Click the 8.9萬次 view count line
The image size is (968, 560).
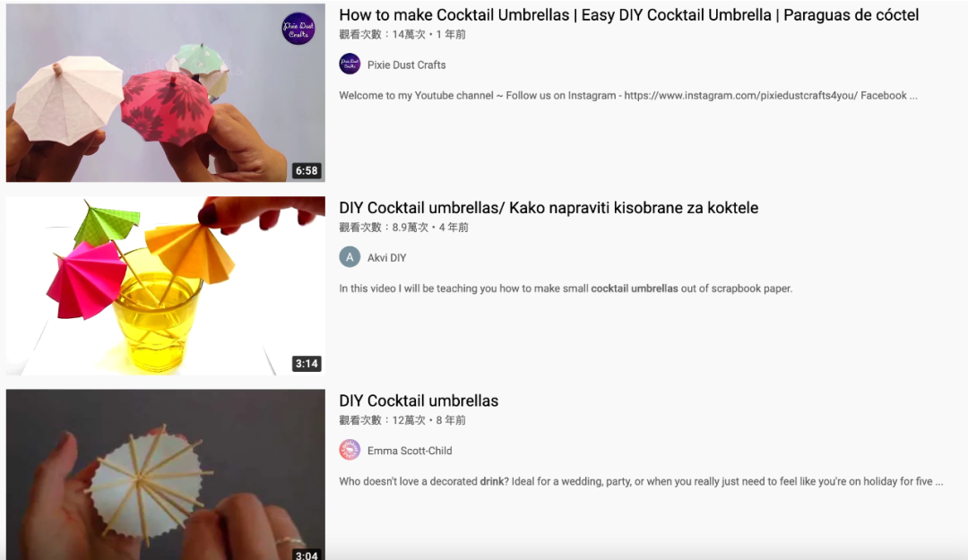pyautogui.click(x=403, y=228)
